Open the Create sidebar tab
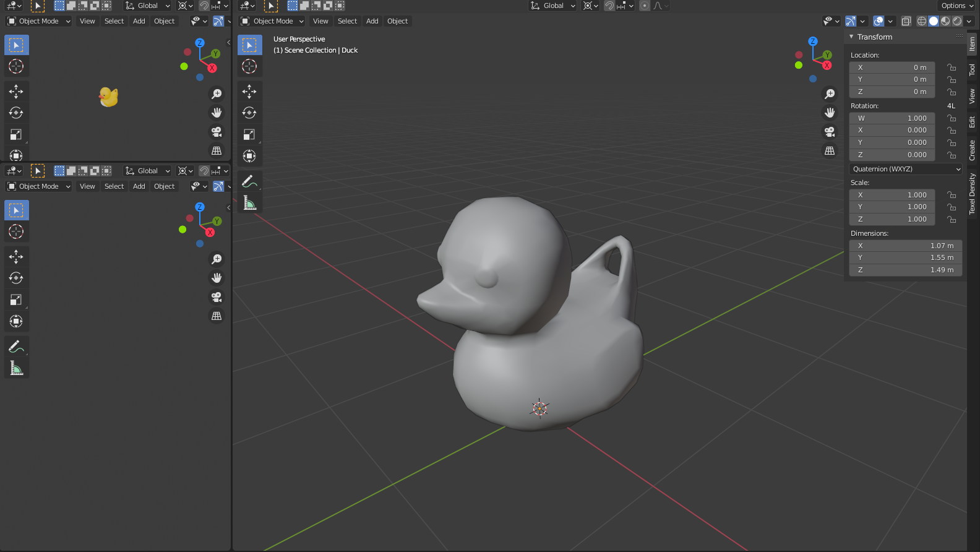Viewport: 980px width, 552px height. [x=972, y=150]
